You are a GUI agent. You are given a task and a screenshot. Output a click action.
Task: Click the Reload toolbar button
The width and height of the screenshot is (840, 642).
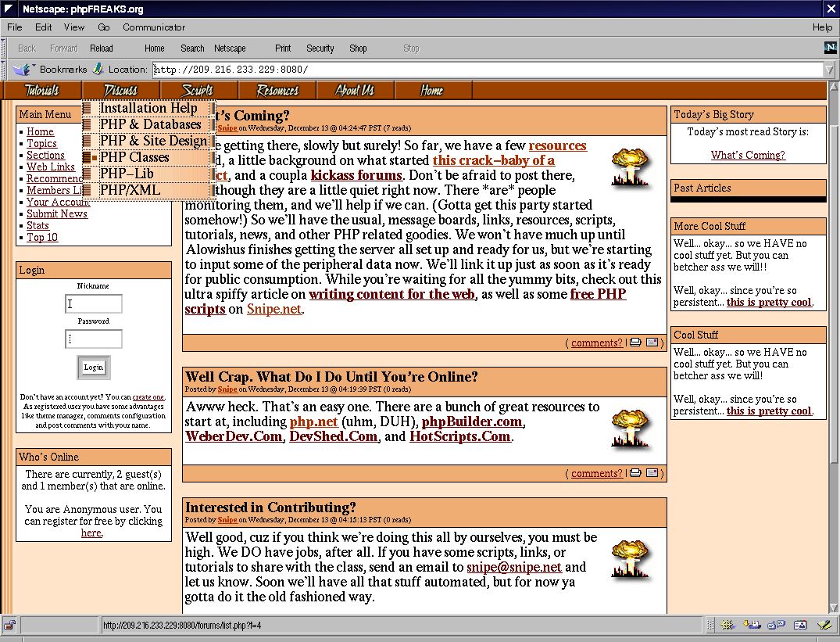pyautogui.click(x=102, y=48)
